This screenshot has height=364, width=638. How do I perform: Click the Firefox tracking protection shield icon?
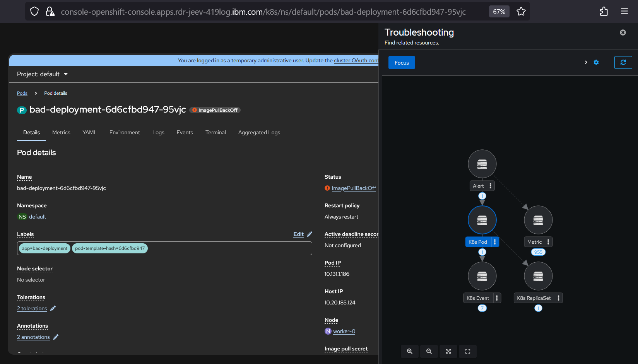34,12
